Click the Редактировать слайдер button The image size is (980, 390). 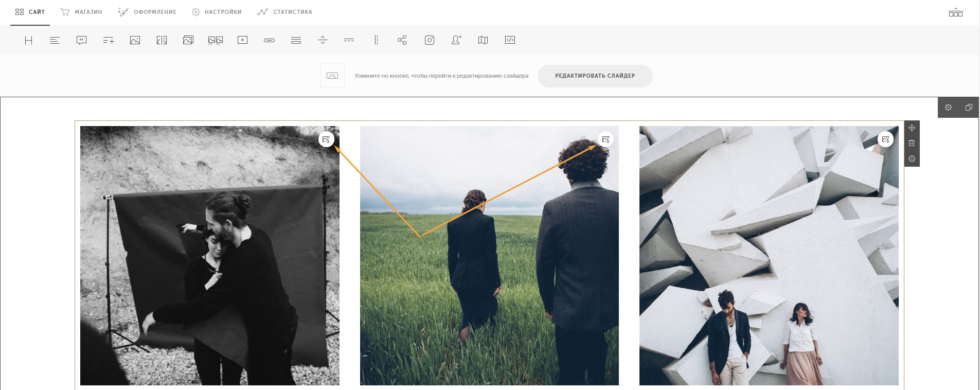pyautogui.click(x=595, y=76)
